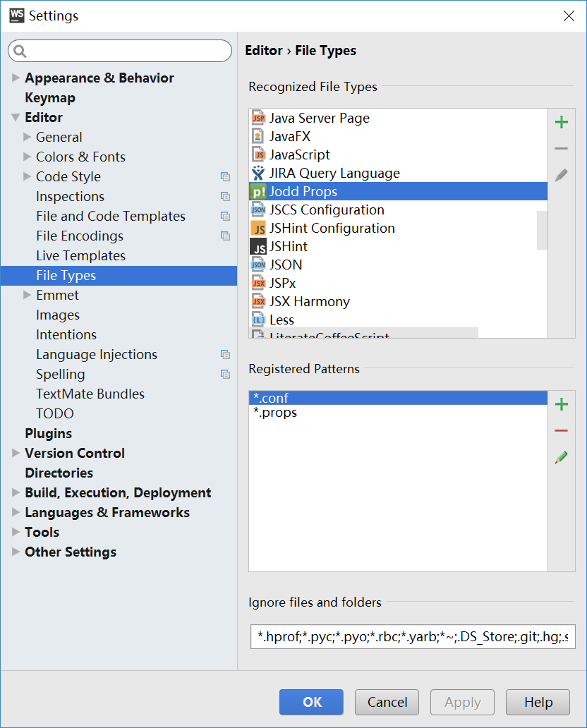Select the *.conf registered pattern
587x728 pixels.
click(x=399, y=398)
